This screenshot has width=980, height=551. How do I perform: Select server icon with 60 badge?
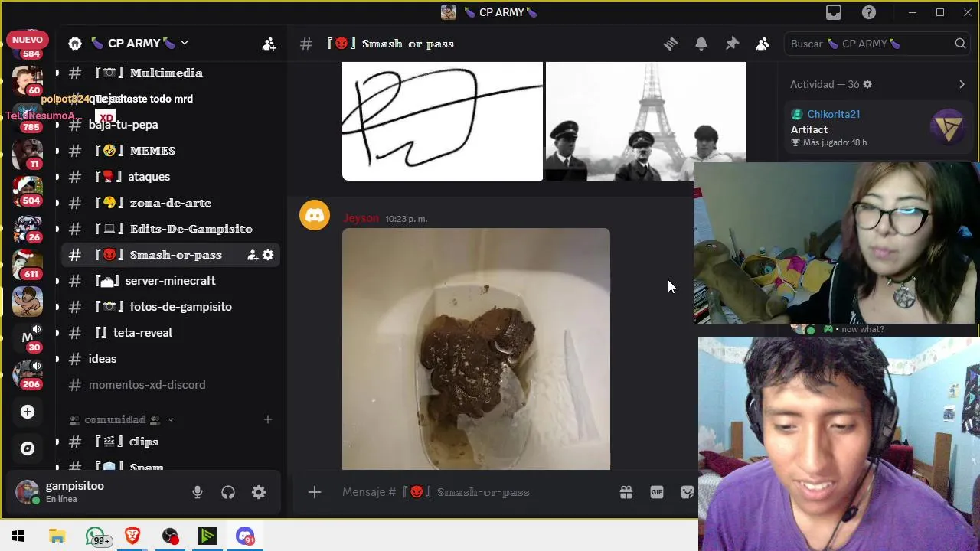click(x=28, y=80)
